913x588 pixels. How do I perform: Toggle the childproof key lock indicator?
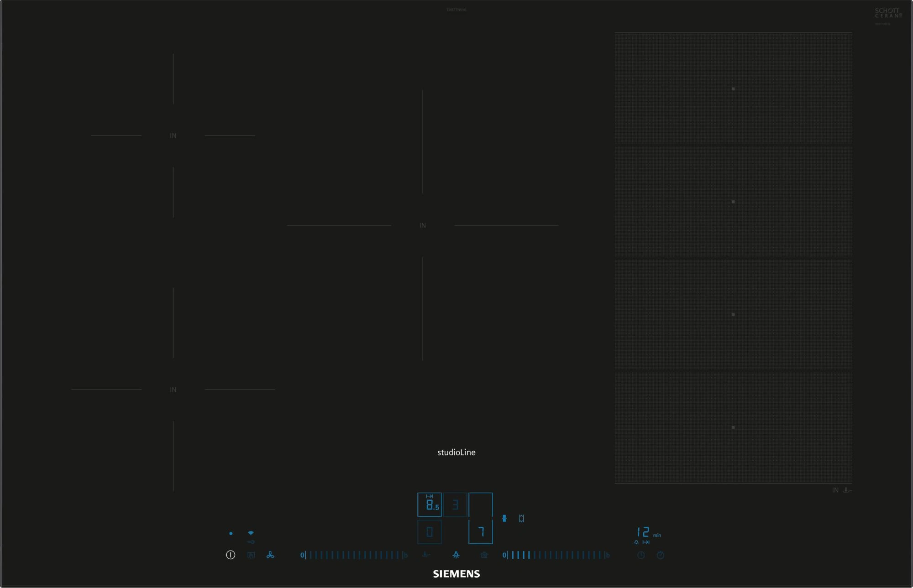pyautogui.click(x=251, y=542)
